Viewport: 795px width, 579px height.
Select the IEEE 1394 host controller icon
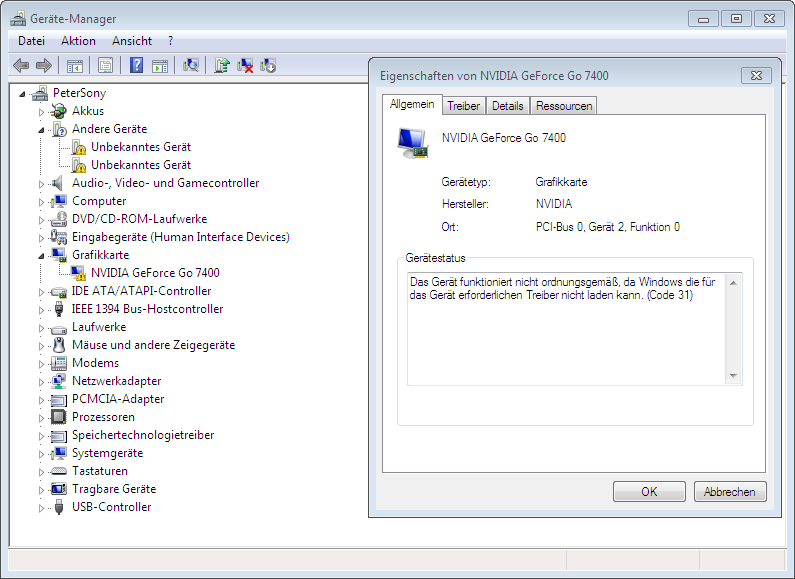59,309
